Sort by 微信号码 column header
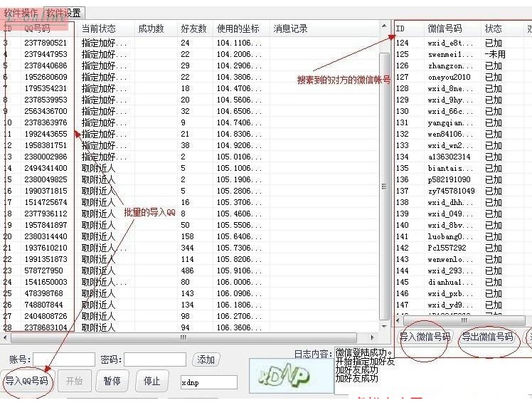532x415 pixels. pyautogui.click(x=445, y=28)
